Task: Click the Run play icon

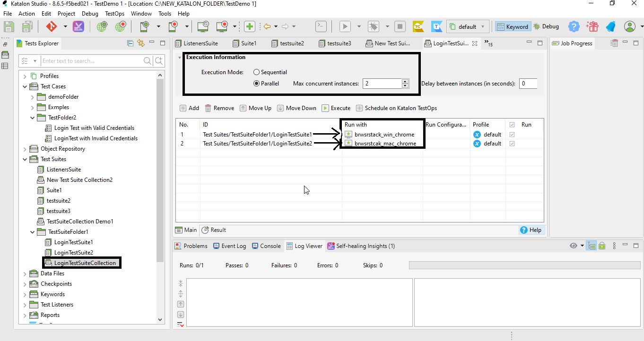Action: pos(346,26)
